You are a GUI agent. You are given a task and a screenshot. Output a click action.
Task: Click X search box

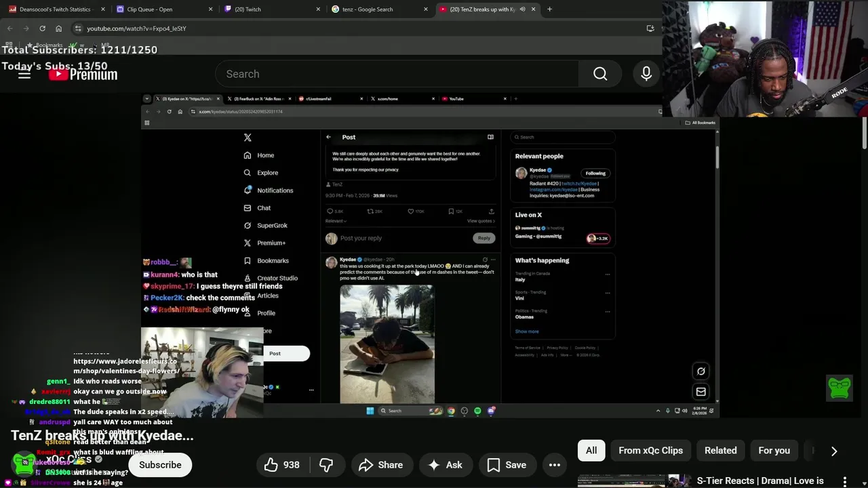[562, 137]
